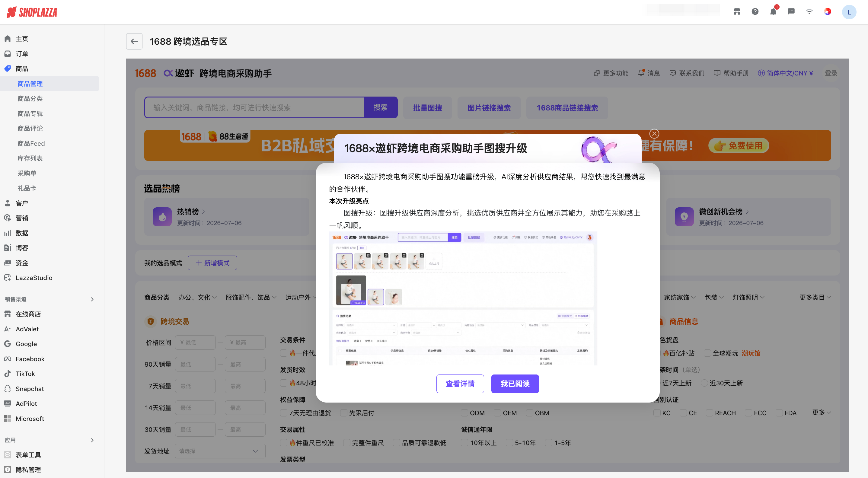Open the storefront icon in the top bar
This screenshot has height=478, width=868.
[737, 12]
